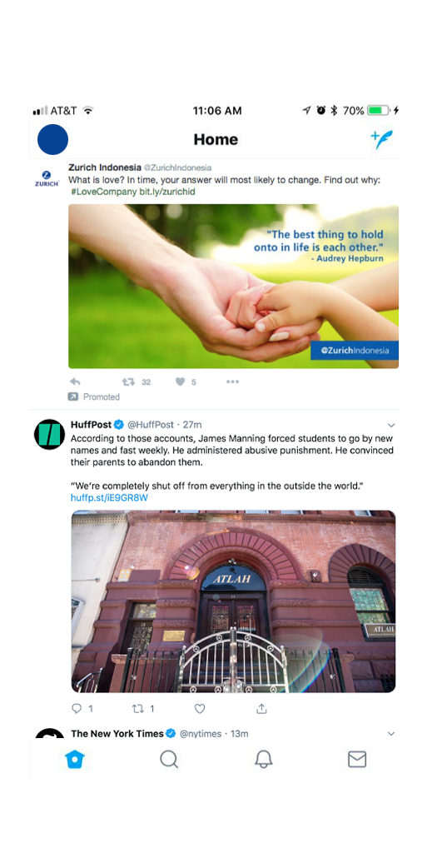Share the HuffPost tweet

[x=261, y=709]
